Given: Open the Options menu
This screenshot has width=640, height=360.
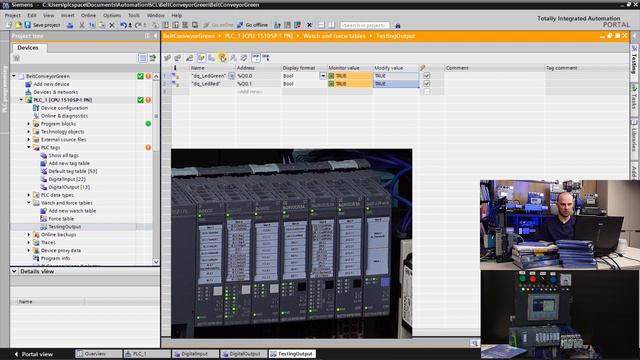Looking at the screenshot, I should pyautogui.click(x=111, y=15).
